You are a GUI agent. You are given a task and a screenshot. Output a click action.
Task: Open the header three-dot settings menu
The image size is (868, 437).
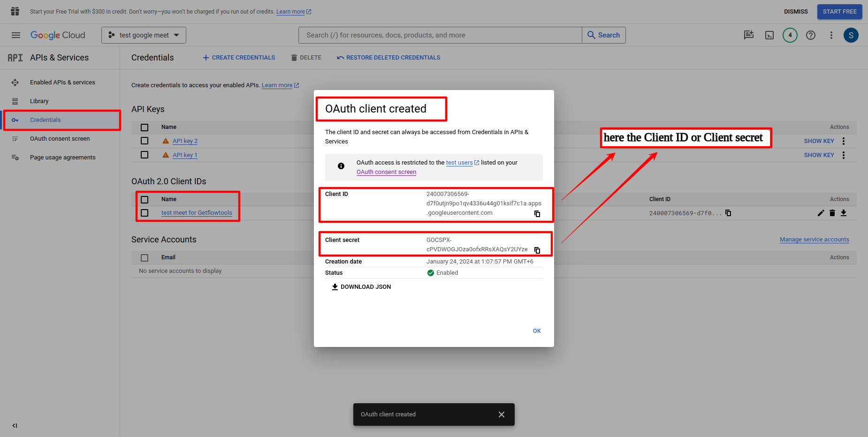pyautogui.click(x=831, y=35)
